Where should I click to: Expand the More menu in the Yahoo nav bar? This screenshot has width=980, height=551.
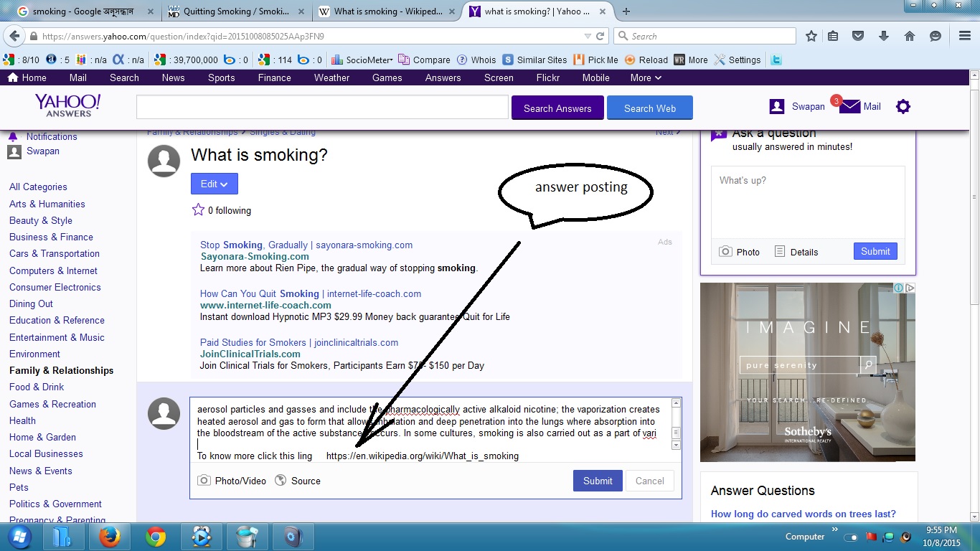pos(646,77)
